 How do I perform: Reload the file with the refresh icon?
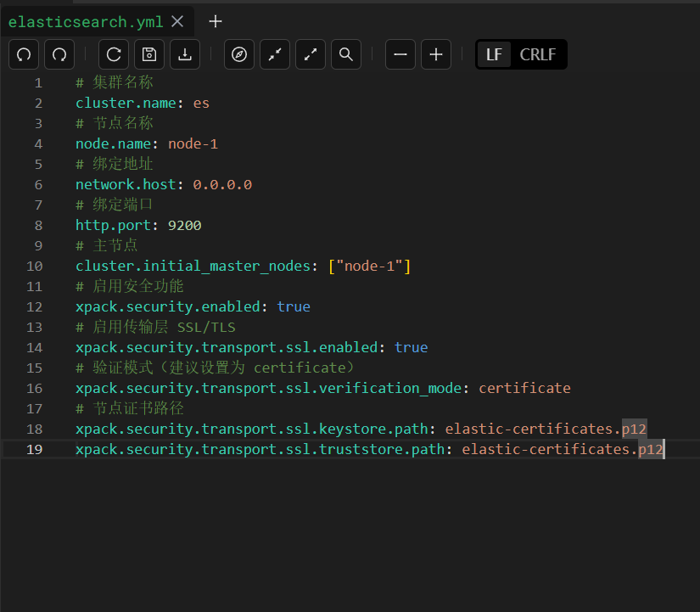point(114,54)
